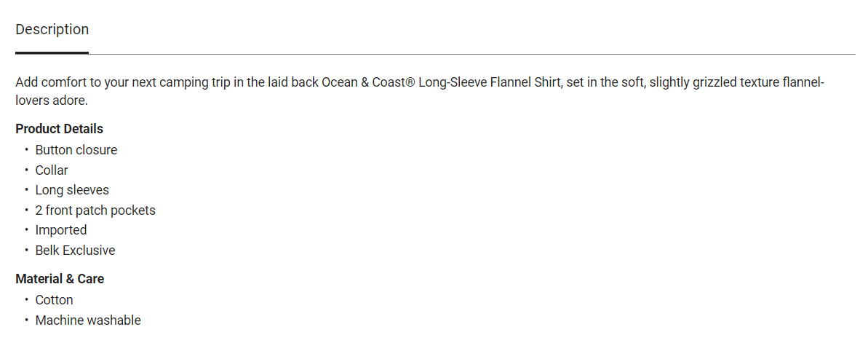Select the 'Cotton' material entry

[x=54, y=300]
